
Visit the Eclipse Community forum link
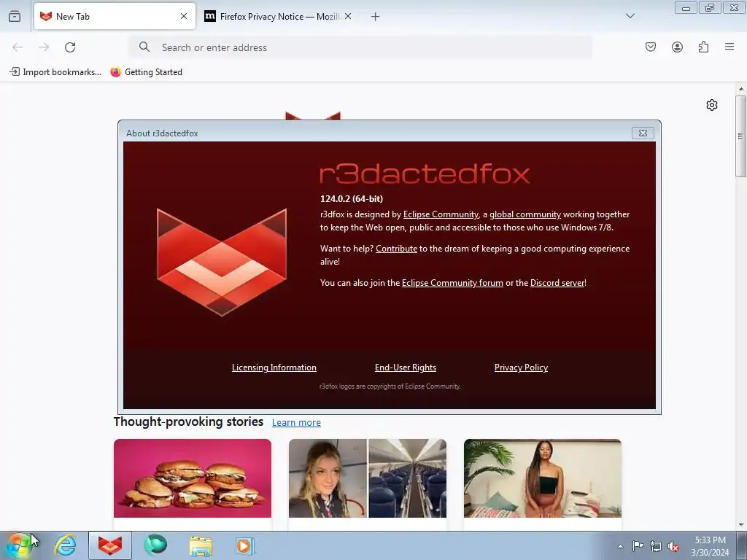(452, 283)
